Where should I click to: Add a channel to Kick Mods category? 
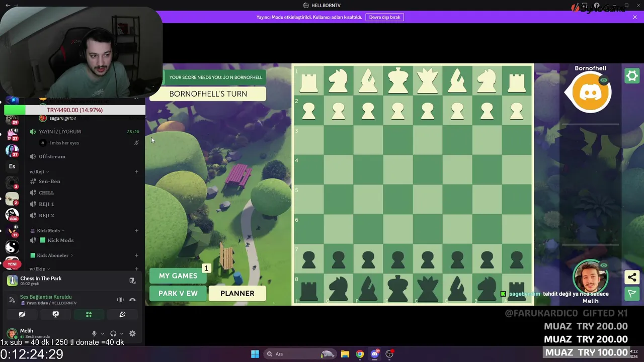click(x=136, y=230)
